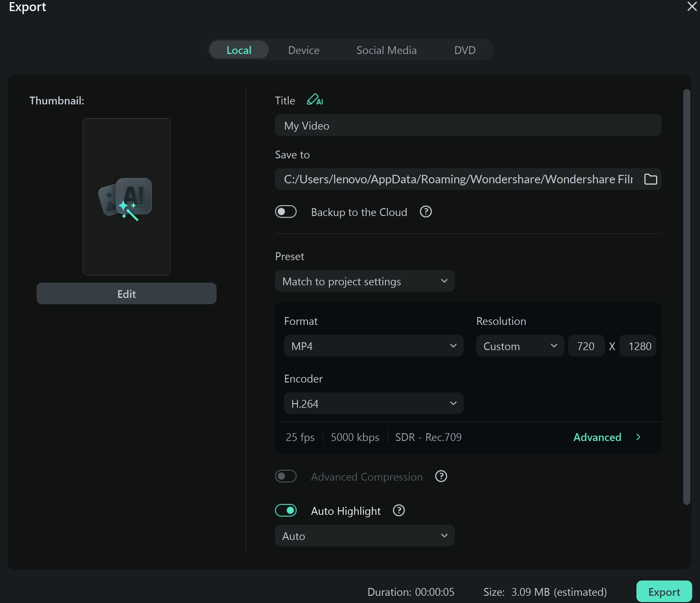Toggle the Advanced Compression switch

(x=286, y=476)
